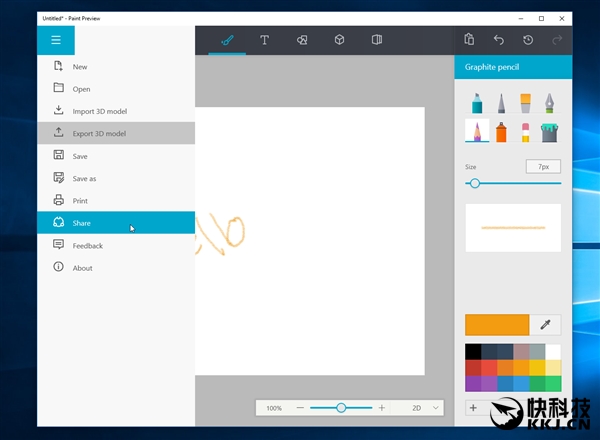Image resolution: width=600 pixels, height=440 pixels.
Task: Zoom out with the minus icon
Action: tap(300, 408)
